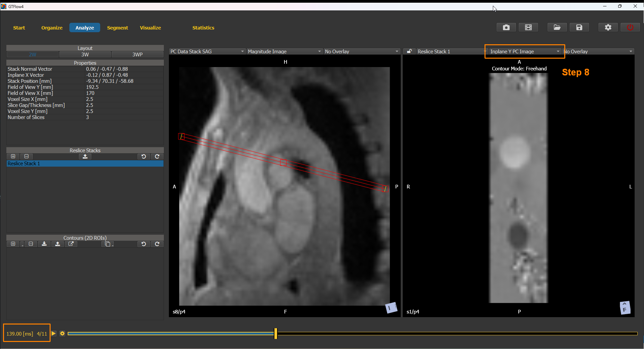Click the Inplane X Vector value
The width and height of the screenshot is (644, 349).
(x=107, y=75)
